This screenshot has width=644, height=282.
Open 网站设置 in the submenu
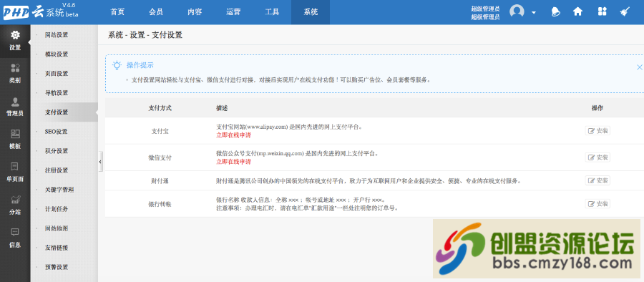coord(57,35)
